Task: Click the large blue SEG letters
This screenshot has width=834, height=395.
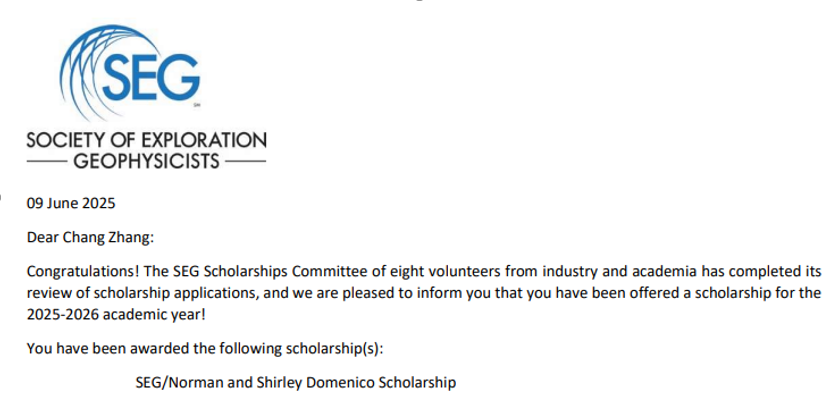Action: (151, 77)
